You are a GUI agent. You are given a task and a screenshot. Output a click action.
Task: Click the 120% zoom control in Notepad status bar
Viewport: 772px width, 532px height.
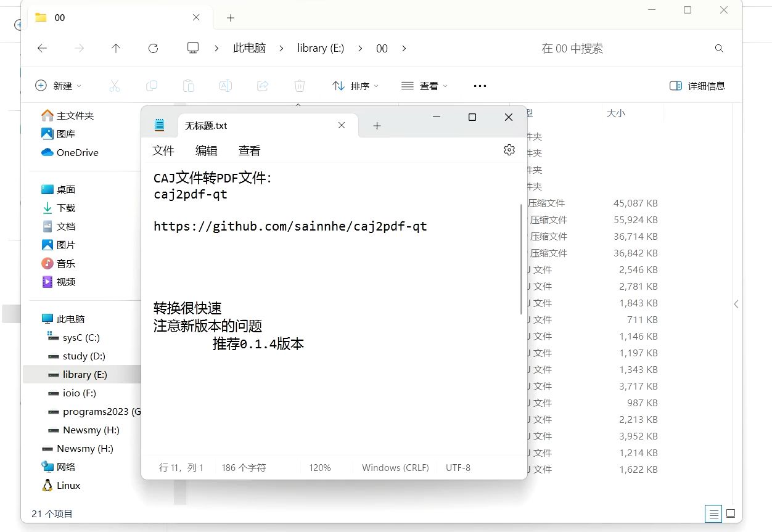pos(319,467)
